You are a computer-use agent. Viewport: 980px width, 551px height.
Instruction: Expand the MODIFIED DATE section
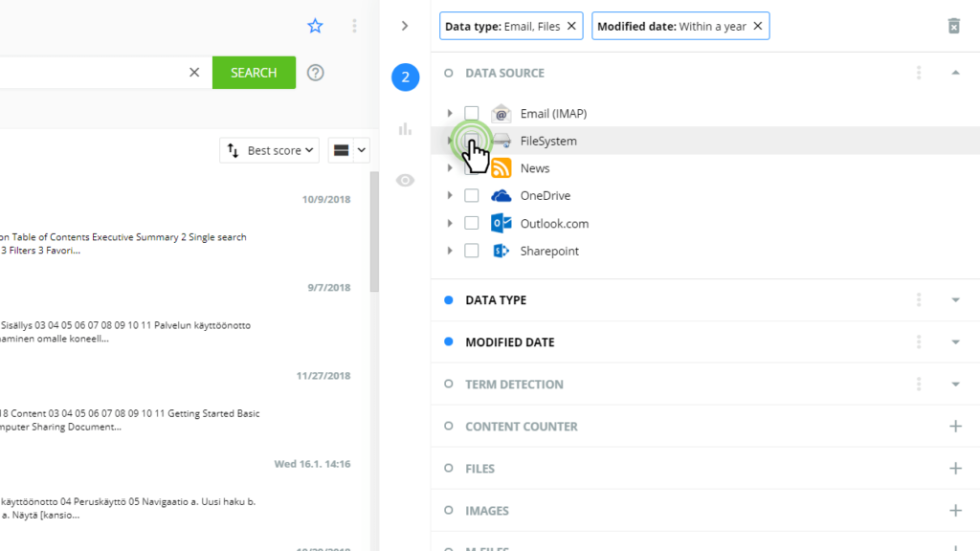pyautogui.click(x=956, y=342)
